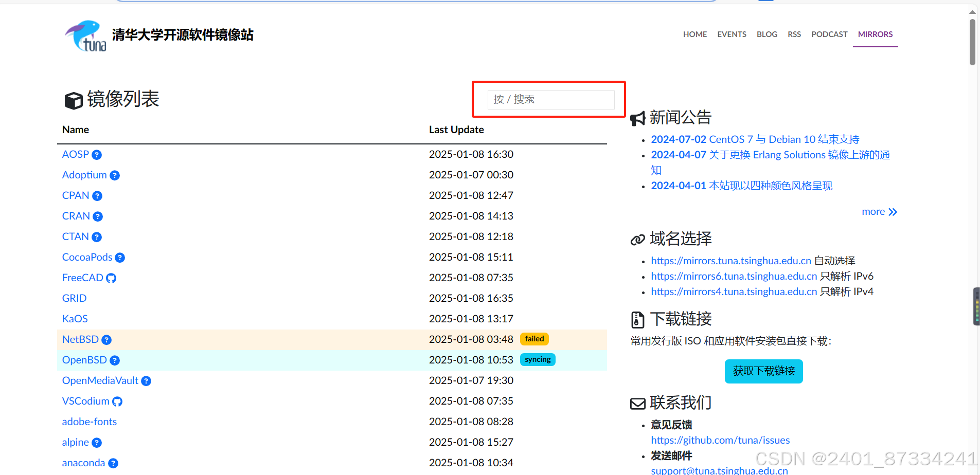The height and width of the screenshot is (475, 980).
Task: Open the GRID mirror link
Action: point(74,298)
